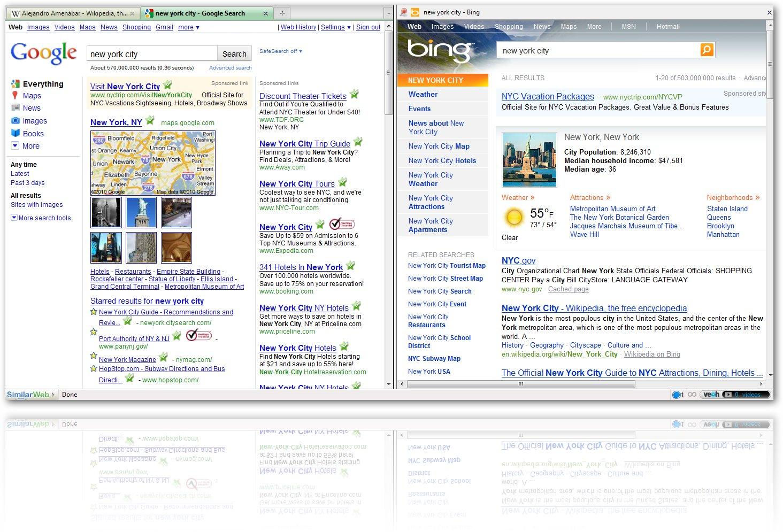
Task: Open NYC.gov result in Bing
Action: pyautogui.click(x=518, y=260)
